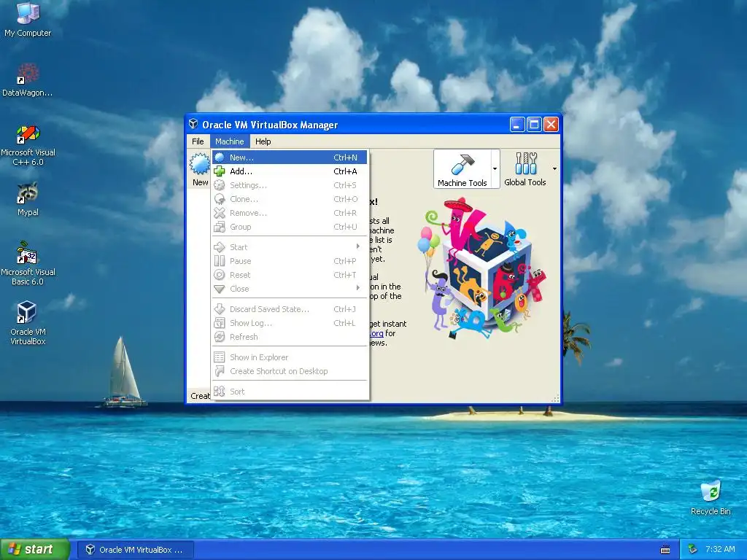Click the Oracle VM VirtualBox taskbar button

pyautogui.click(x=136, y=550)
